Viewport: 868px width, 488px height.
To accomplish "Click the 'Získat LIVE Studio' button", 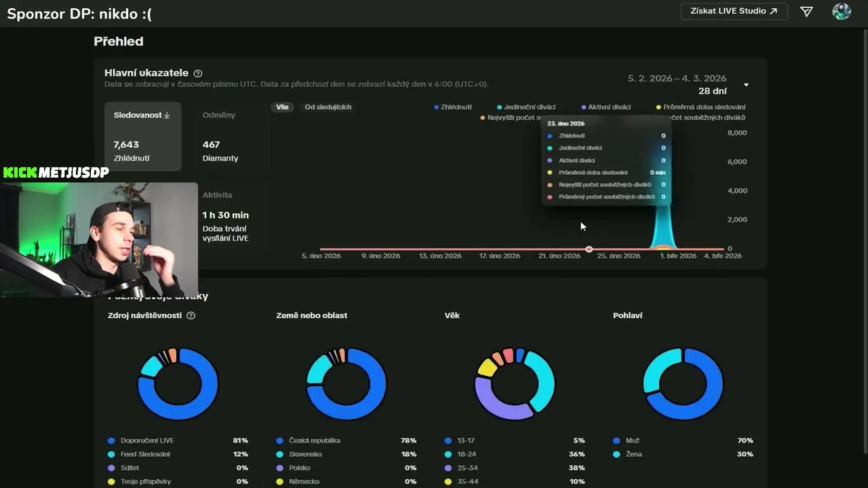I will point(734,11).
